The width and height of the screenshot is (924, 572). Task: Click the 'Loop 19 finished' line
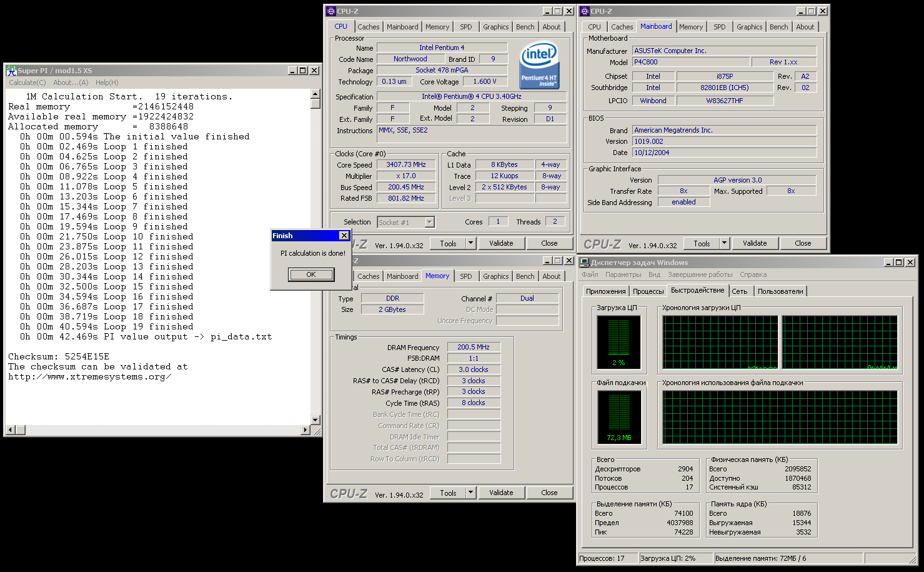(149, 327)
